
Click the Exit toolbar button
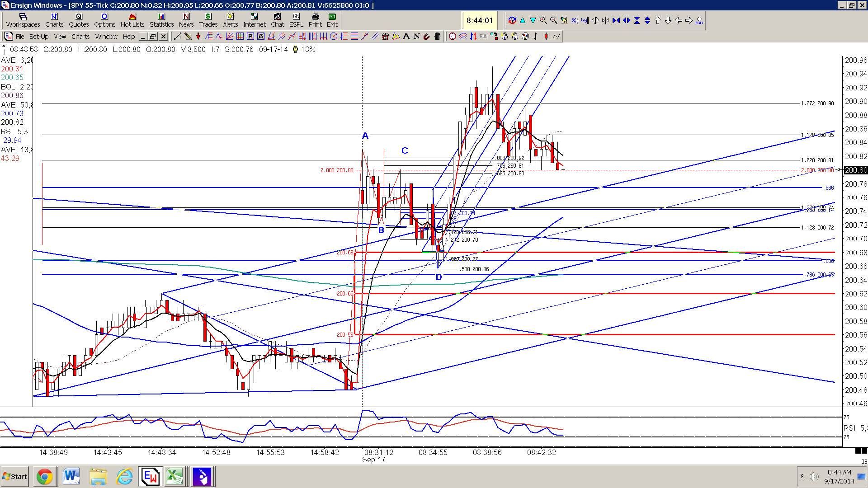click(x=332, y=20)
